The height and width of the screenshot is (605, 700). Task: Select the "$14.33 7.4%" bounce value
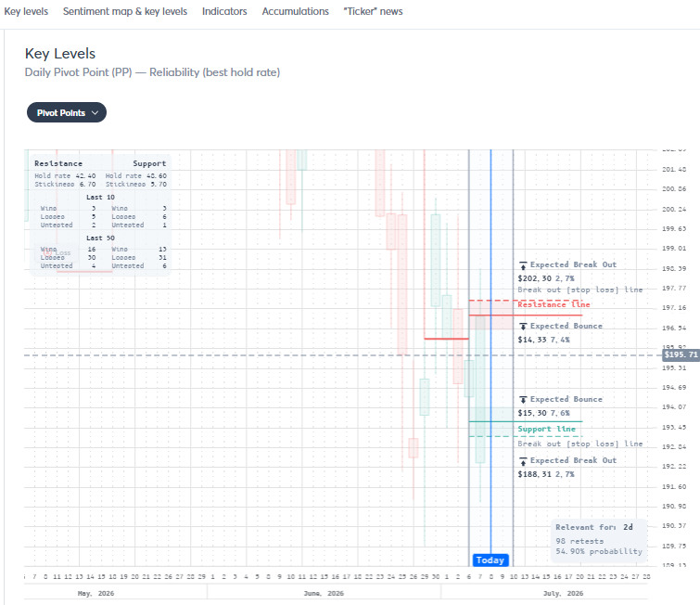pos(543,340)
